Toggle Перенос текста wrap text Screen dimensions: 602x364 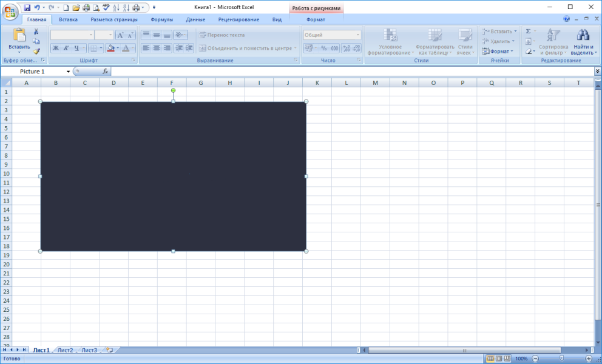pos(222,35)
